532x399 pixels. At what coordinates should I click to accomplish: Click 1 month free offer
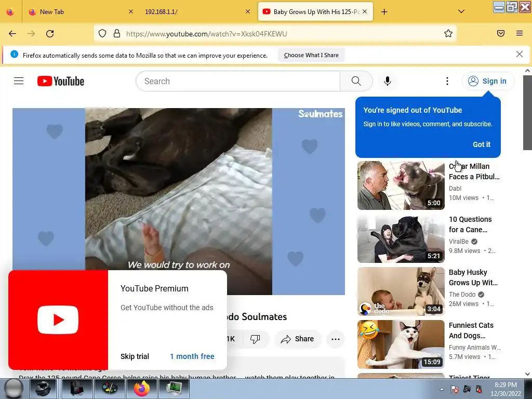(192, 356)
